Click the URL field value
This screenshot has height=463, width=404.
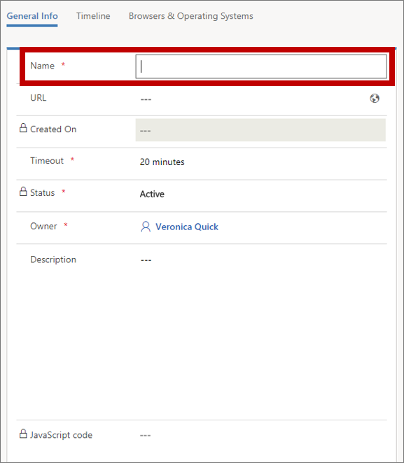pyautogui.click(x=146, y=99)
